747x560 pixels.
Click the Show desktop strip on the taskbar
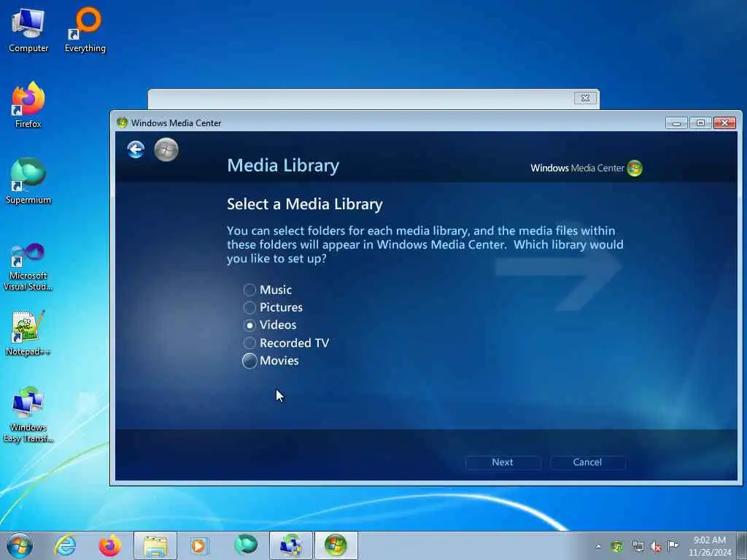742,545
